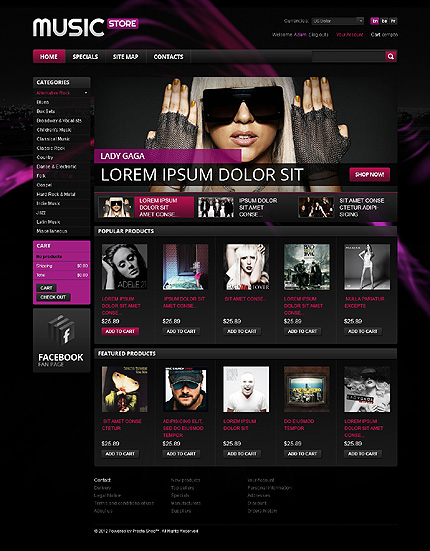This screenshot has width=430, height=551.
Task: Focus the search text field in navbar
Action: pyautogui.click(x=348, y=56)
